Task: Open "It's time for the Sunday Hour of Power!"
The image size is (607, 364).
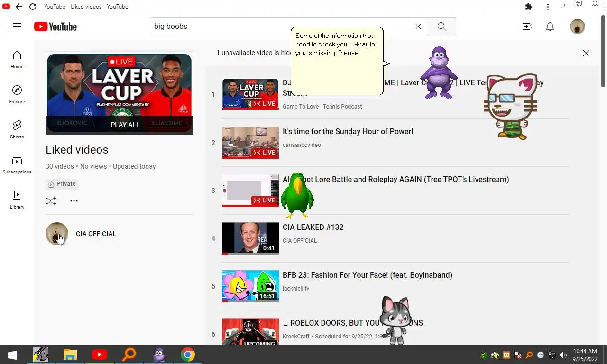Action: (x=348, y=131)
